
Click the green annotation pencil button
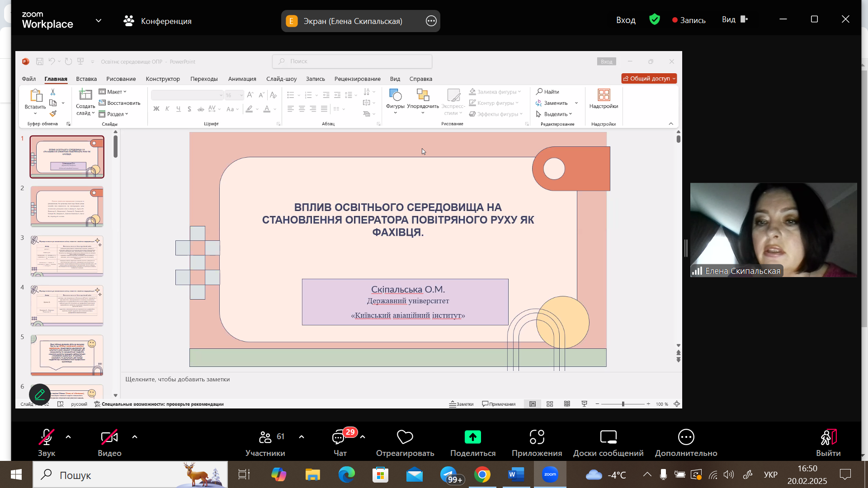click(x=40, y=394)
